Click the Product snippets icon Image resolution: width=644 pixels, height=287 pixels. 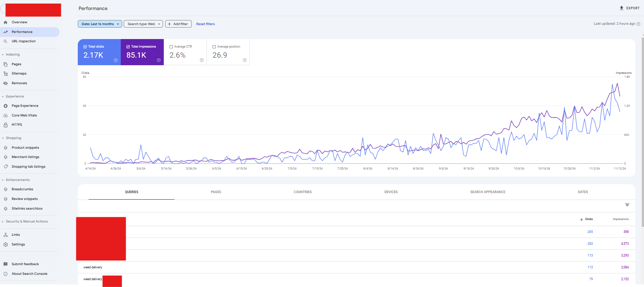pyautogui.click(x=5, y=148)
